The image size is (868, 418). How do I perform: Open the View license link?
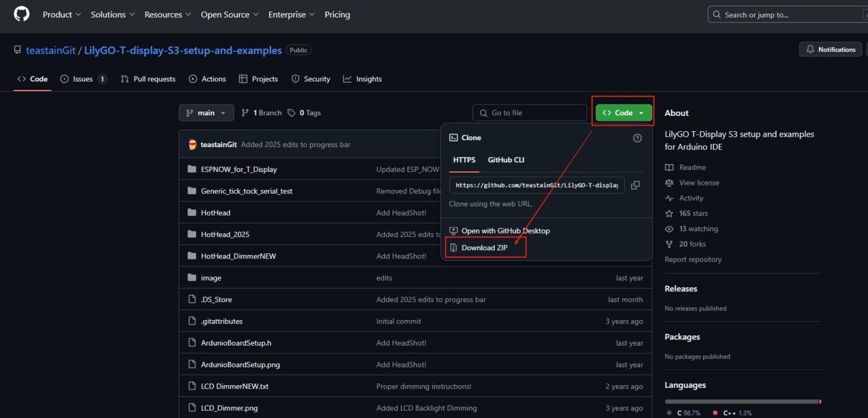[699, 183]
